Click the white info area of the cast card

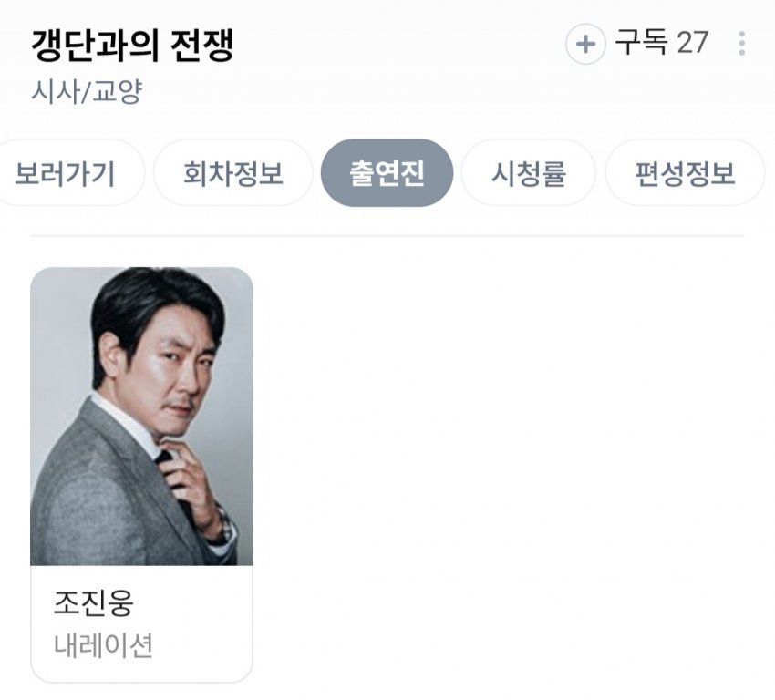142,624
